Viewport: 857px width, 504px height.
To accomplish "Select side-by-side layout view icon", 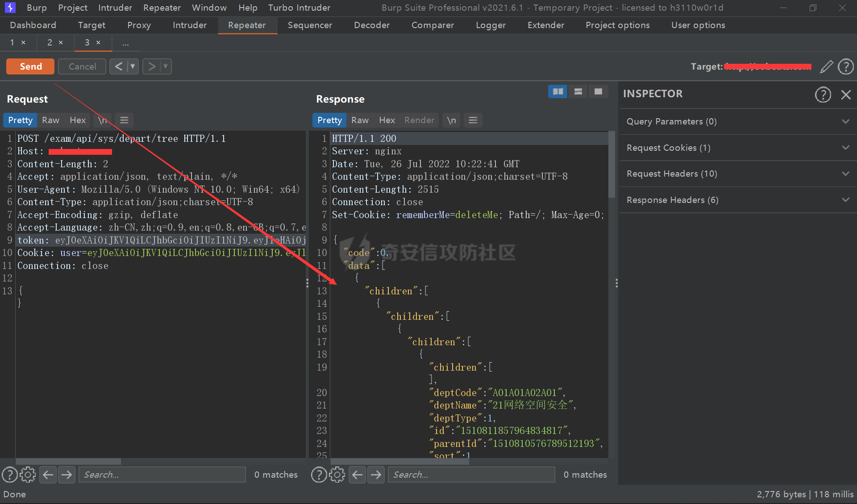I will (557, 91).
